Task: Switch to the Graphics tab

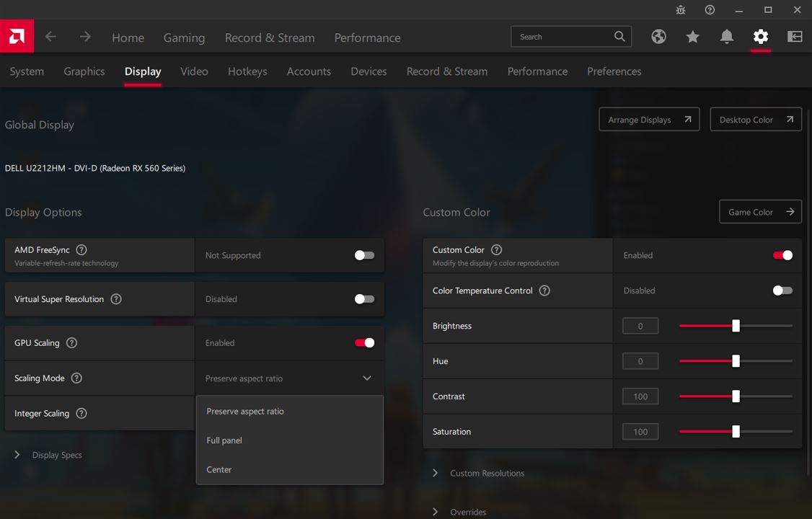Action: pyautogui.click(x=84, y=71)
